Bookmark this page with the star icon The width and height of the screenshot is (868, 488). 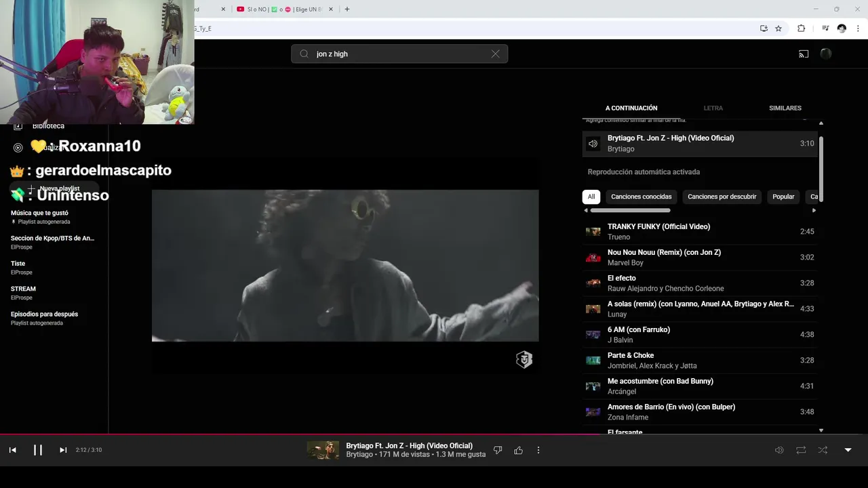point(778,28)
